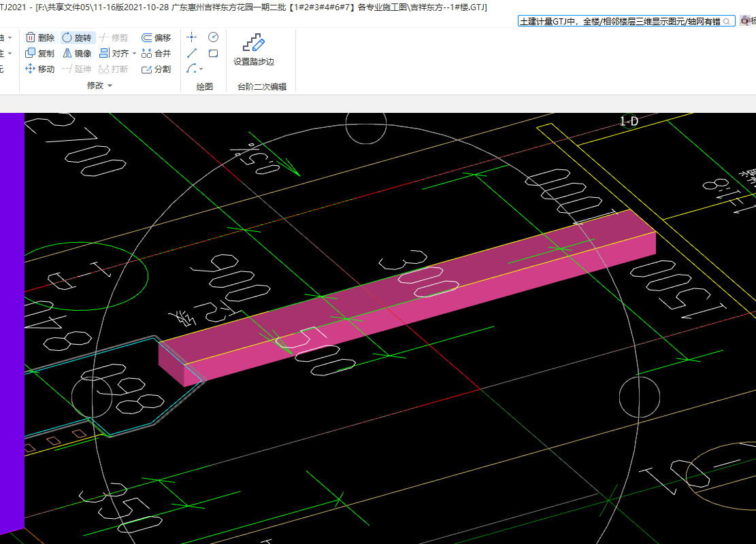Screen dimensions: 756x544
Task: Select the 旋转 (Rotate) tool
Action: point(77,37)
